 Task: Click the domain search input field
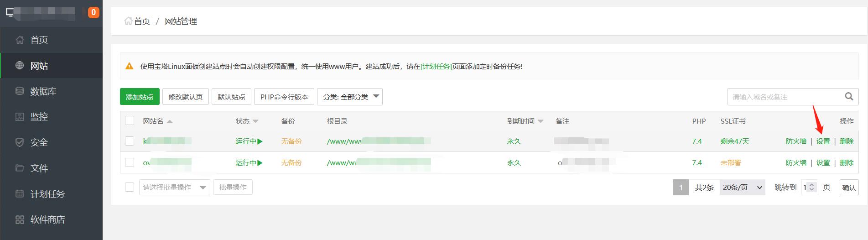[x=785, y=97]
